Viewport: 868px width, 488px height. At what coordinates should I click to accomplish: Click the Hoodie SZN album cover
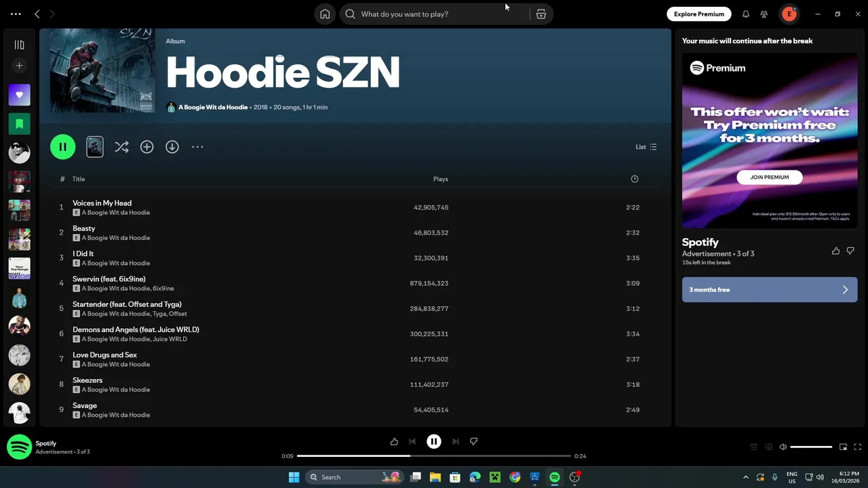click(102, 70)
